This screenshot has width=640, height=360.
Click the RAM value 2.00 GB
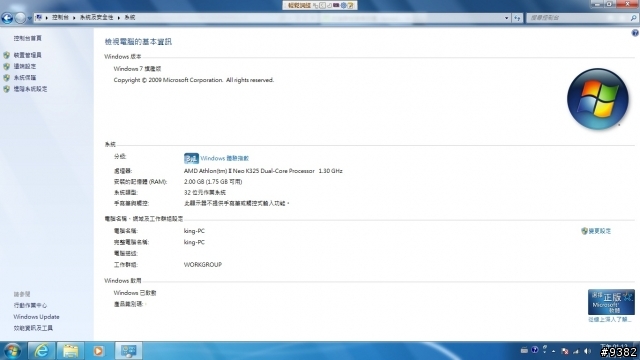click(213, 182)
